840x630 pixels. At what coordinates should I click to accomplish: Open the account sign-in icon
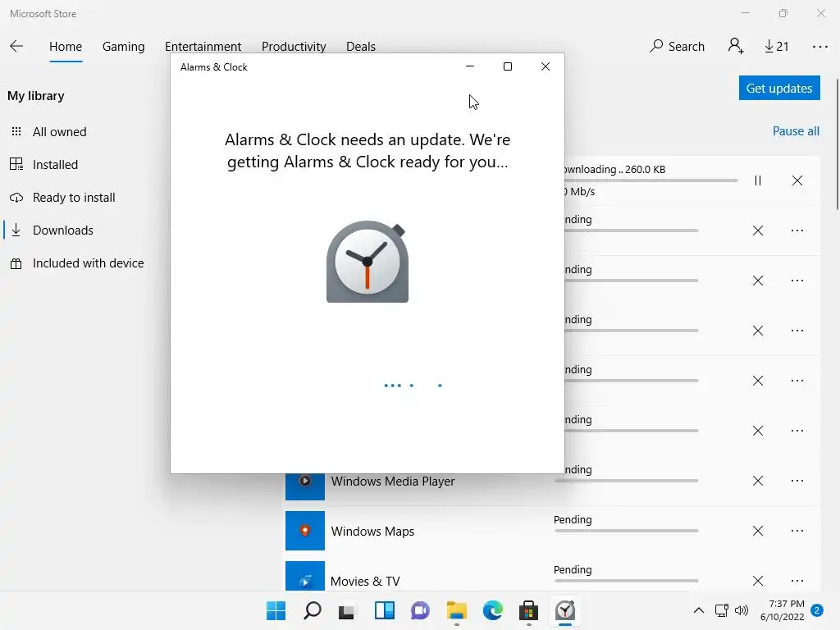coord(736,46)
